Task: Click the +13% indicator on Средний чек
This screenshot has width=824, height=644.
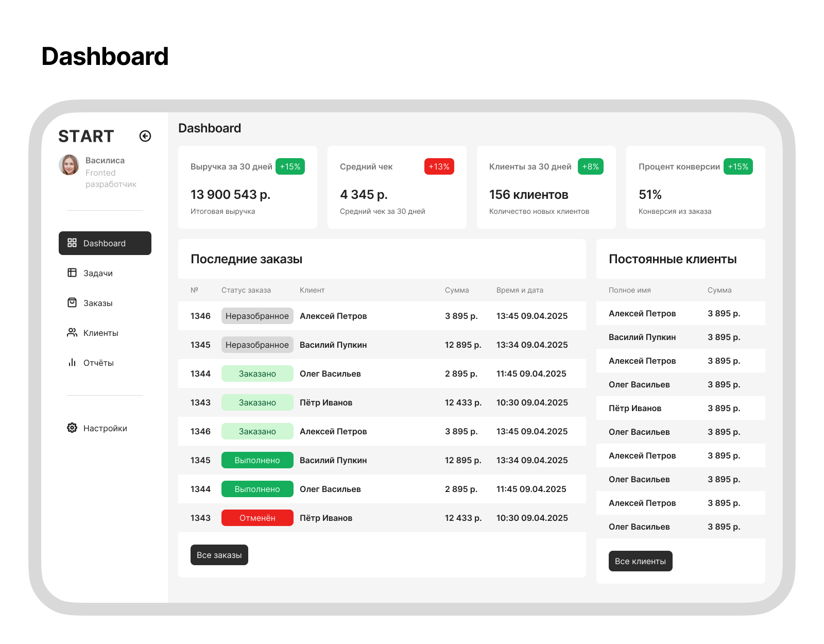Action: [438, 166]
